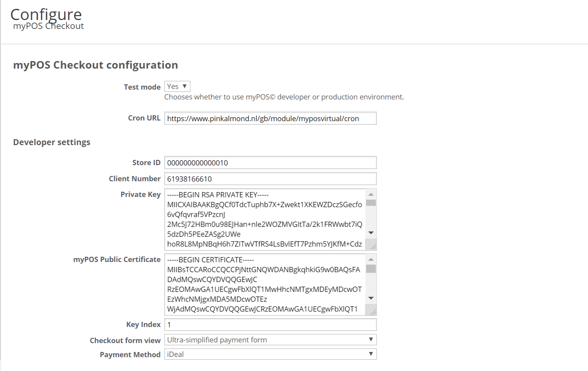Open the Payment Method iDeal dropdown
The height and width of the screenshot is (371, 588).
[x=270, y=354]
